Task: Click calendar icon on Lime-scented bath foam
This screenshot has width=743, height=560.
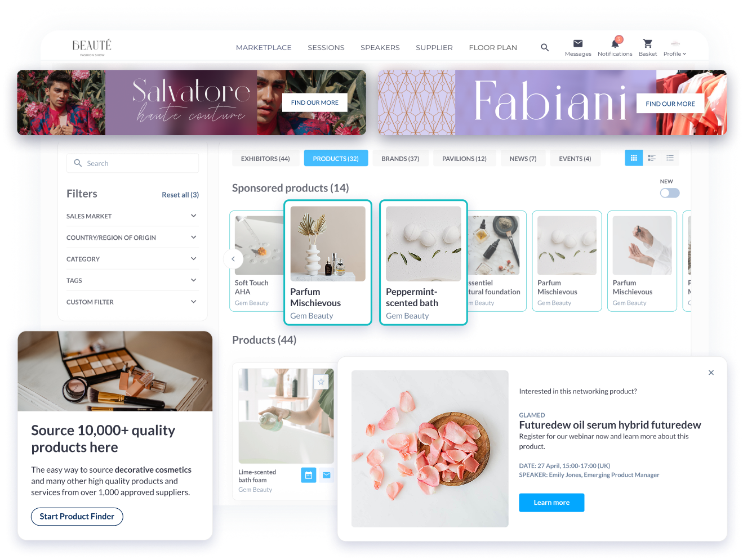Action: coord(309,476)
